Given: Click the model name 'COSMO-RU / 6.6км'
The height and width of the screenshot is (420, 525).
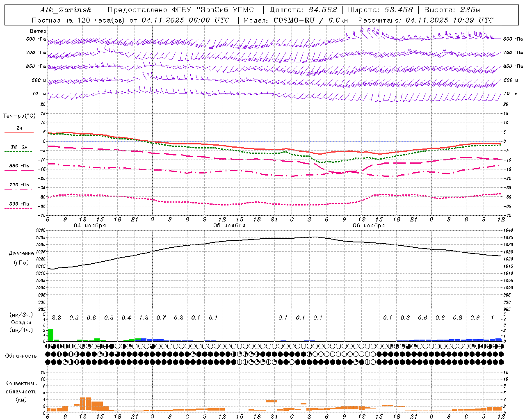Looking at the screenshot, I should coord(311,20).
